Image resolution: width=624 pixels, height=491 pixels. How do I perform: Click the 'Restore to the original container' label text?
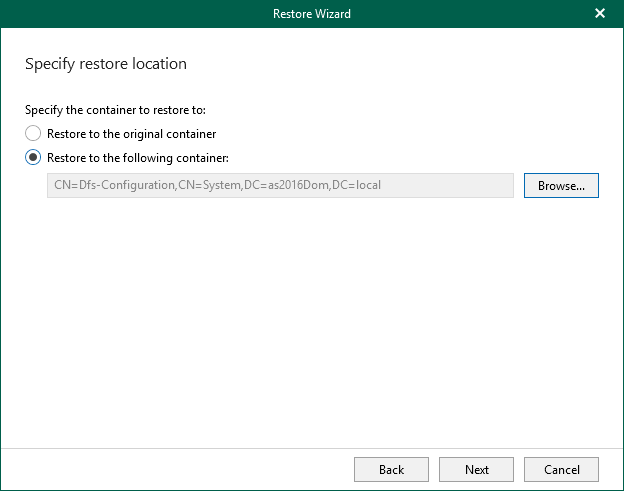click(131, 133)
